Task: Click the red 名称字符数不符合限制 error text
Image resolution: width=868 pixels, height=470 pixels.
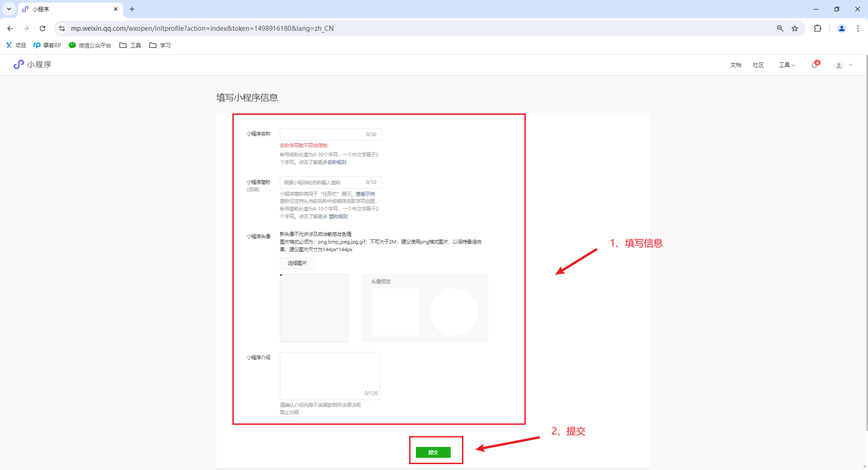Action: (x=303, y=146)
